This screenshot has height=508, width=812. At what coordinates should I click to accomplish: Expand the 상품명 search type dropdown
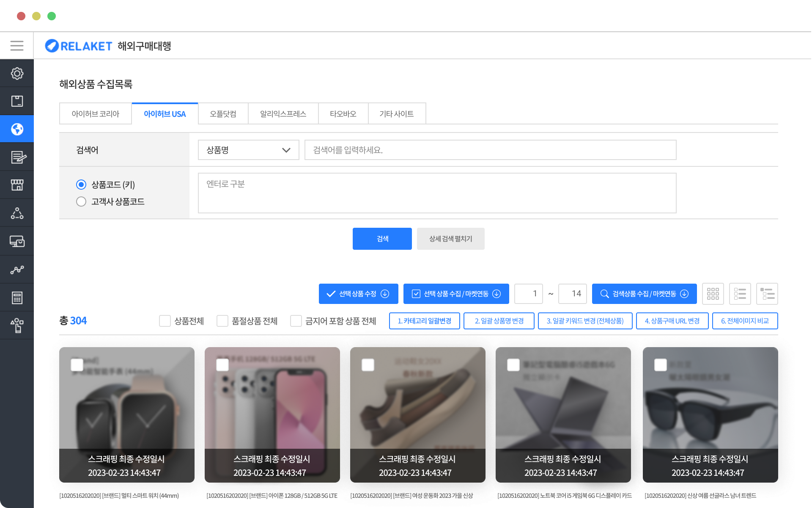248,150
